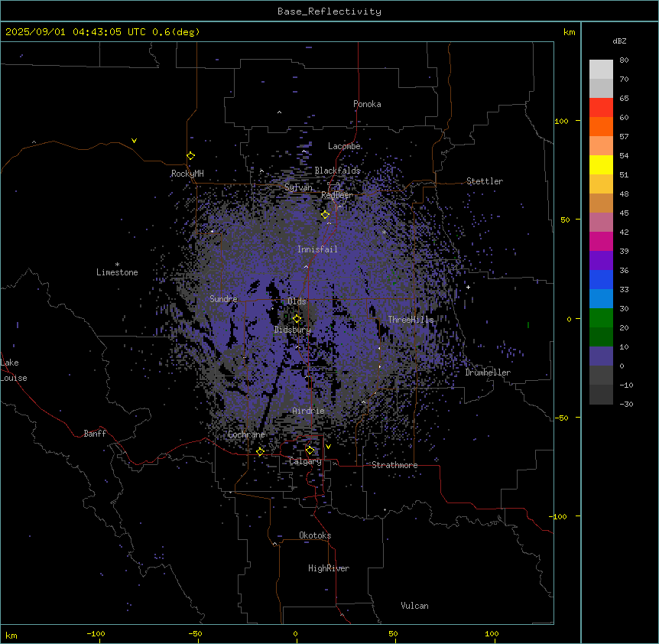The image size is (659, 644).
Task: Click the Strathmore town label
Action: 394,465
